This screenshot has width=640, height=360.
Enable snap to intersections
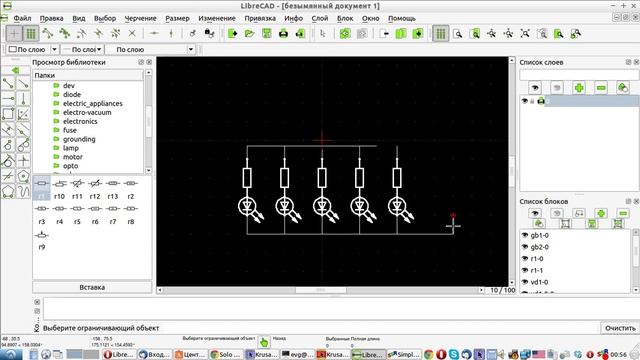click(x=132, y=33)
